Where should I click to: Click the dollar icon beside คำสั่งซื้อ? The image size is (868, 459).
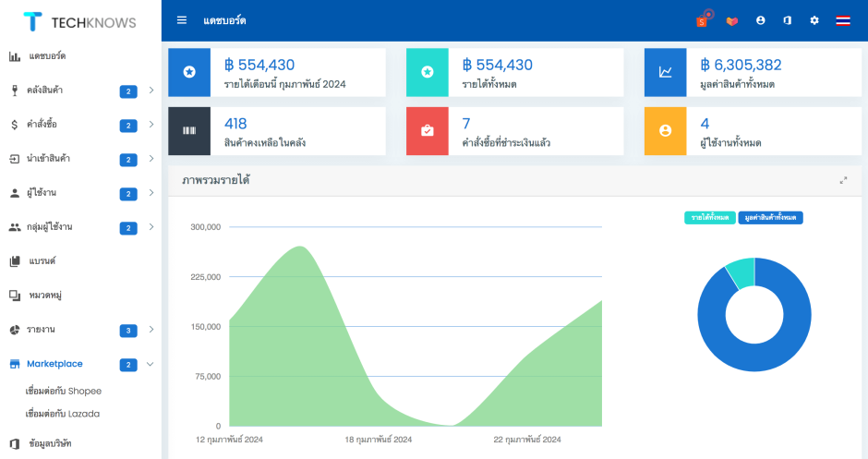coord(15,125)
